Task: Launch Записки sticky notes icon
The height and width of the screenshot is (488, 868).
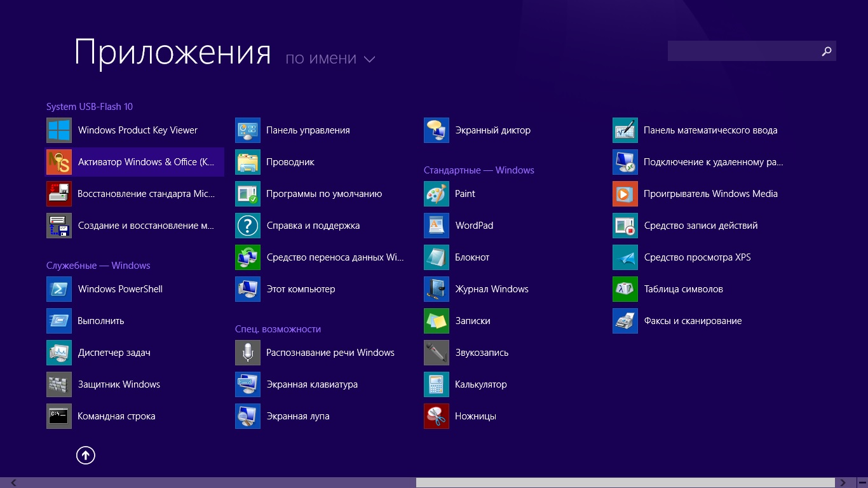Action: click(437, 321)
